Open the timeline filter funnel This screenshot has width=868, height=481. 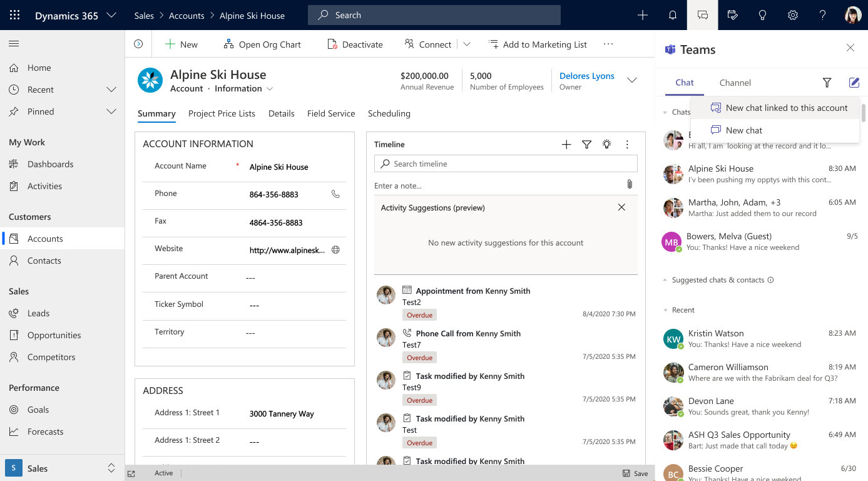coord(586,145)
